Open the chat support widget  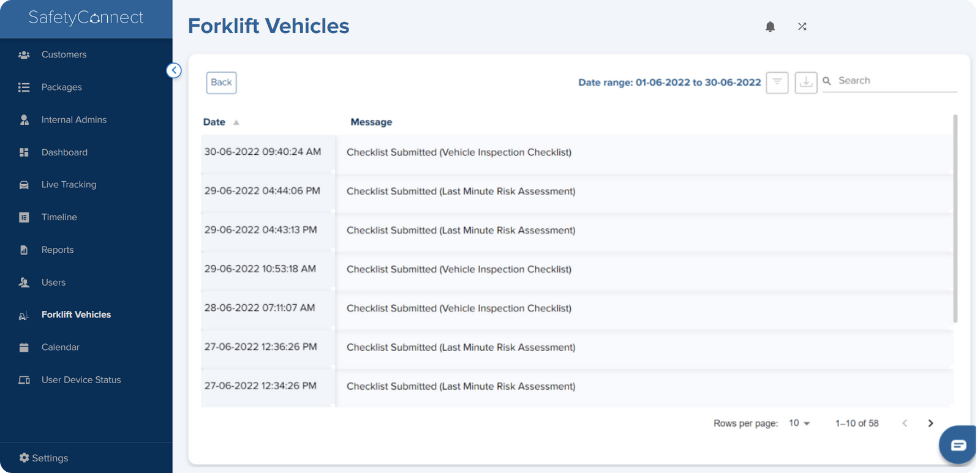[958, 445]
